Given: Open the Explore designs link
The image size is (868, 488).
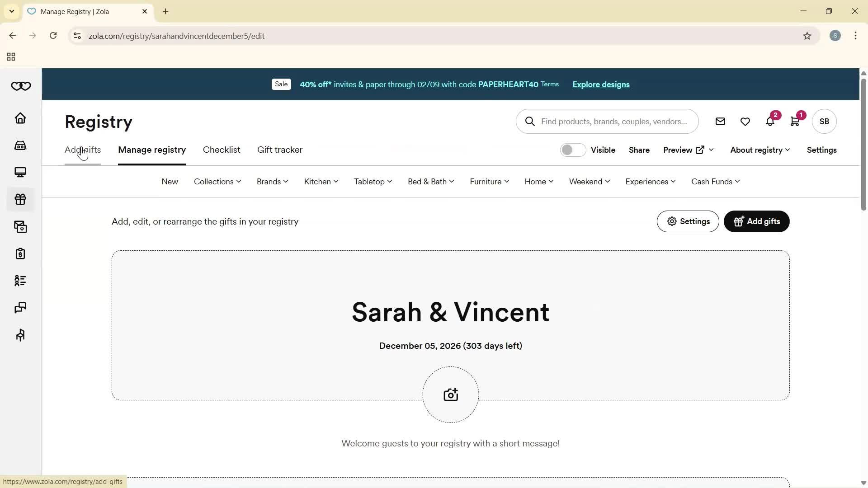Looking at the screenshot, I should (600, 84).
